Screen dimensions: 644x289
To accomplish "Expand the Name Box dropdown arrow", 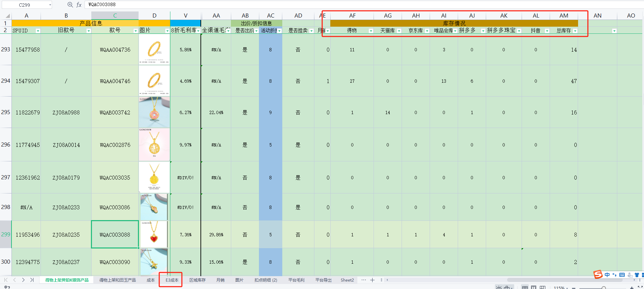I will [50, 5].
